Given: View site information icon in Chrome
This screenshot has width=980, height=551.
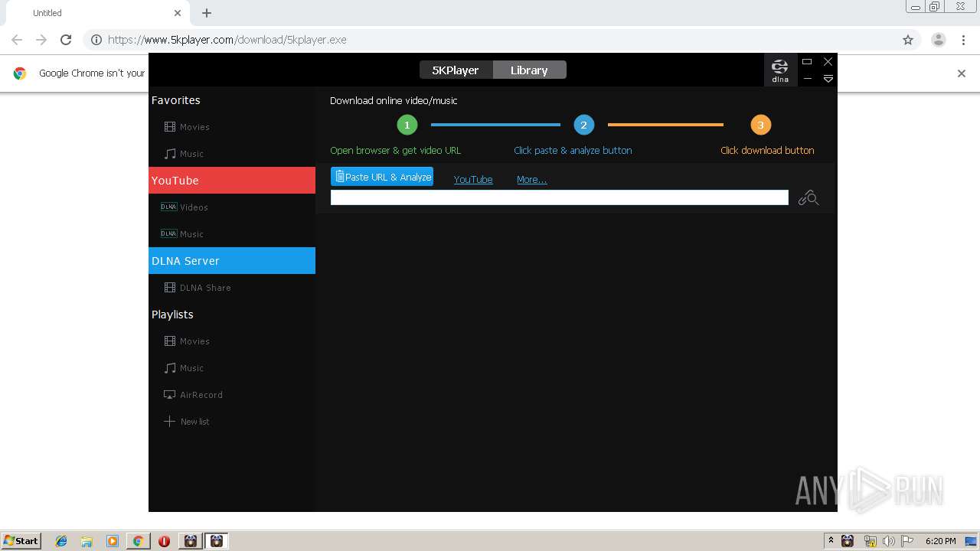Looking at the screenshot, I should (96, 40).
